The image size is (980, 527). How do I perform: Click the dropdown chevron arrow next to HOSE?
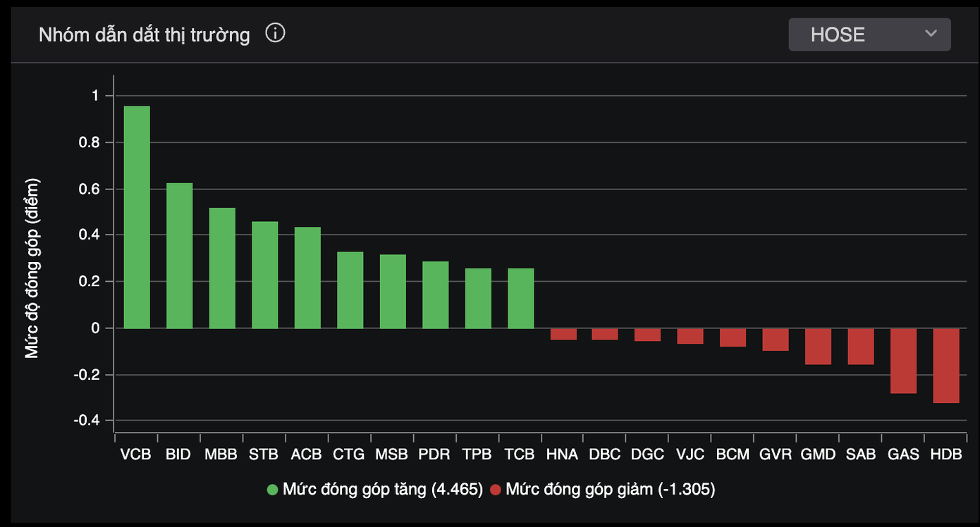click(x=931, y=34)
